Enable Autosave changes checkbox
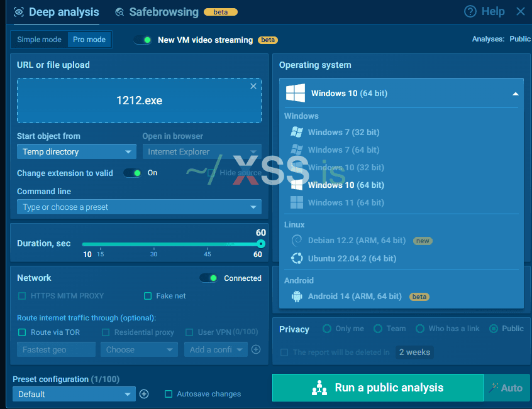 tap(169, 394)
